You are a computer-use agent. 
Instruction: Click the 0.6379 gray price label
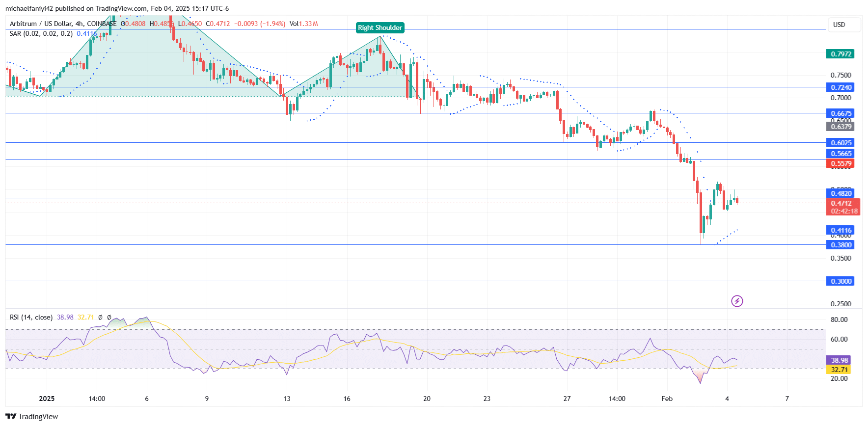click(x=841, y=127)
